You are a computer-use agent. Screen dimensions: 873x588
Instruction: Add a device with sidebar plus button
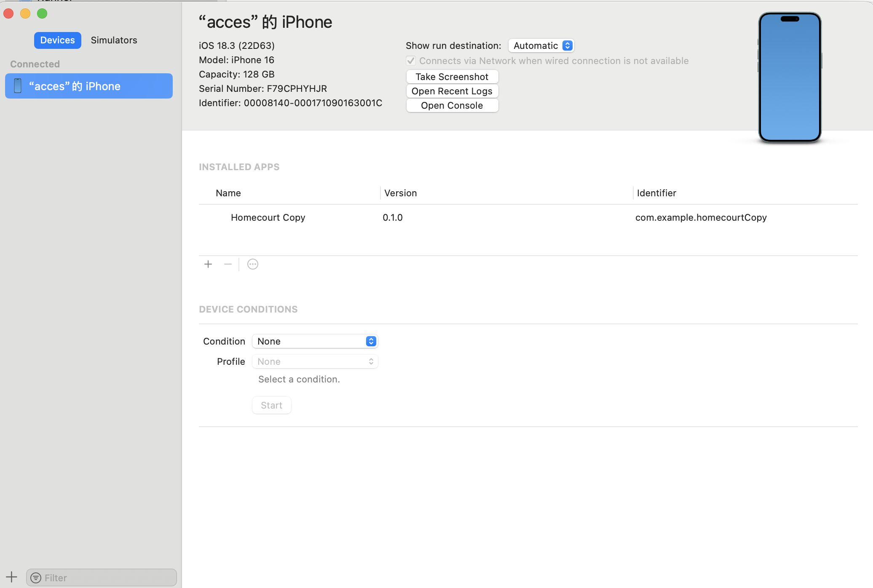click(x=12, y=577)
